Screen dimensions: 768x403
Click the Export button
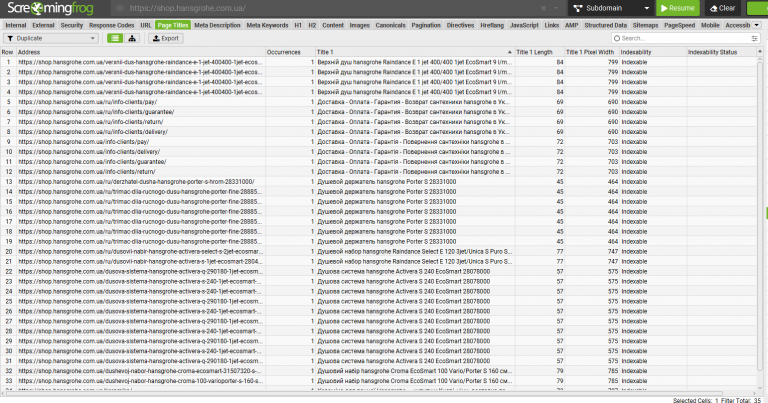point(166,38)
